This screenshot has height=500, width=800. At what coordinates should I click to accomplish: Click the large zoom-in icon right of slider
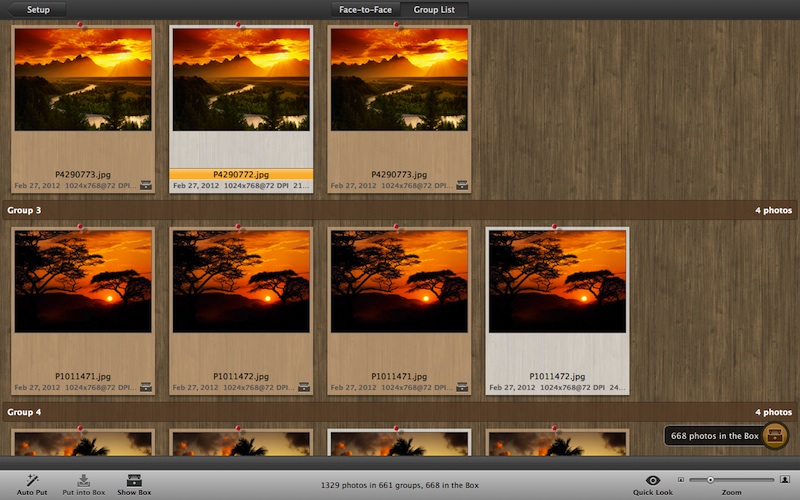click(x=785, y=480)
